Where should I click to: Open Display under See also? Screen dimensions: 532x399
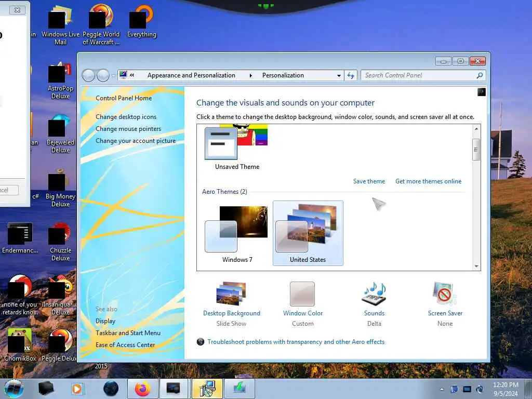[x=105, y=321]
